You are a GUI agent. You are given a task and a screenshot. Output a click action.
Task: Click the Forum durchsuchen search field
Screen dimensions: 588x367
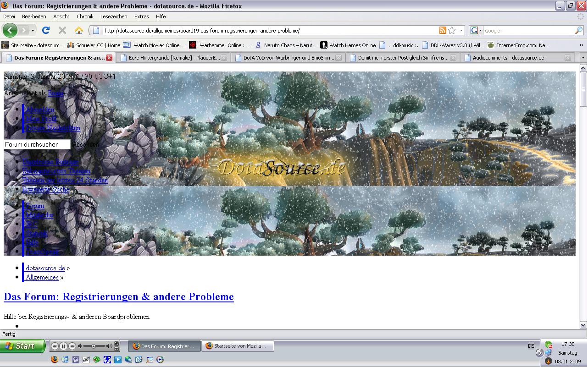[37, 144]
